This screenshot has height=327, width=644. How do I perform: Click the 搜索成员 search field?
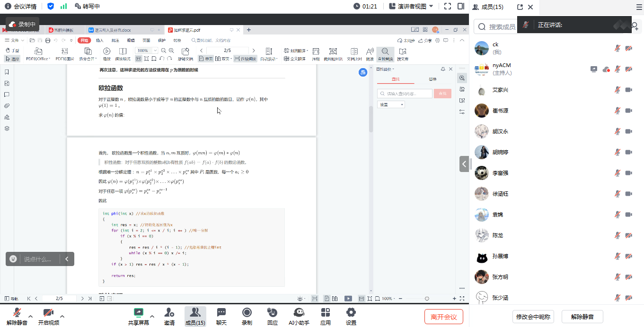[x=502, y=27]
